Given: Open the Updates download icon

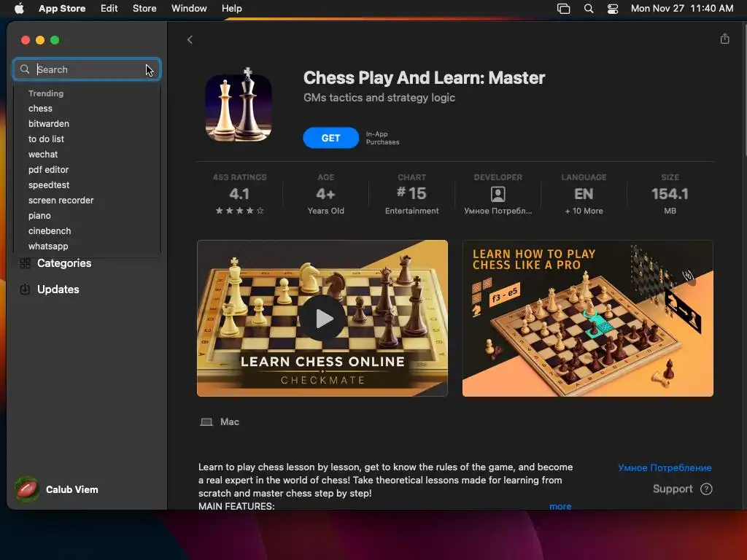Looking at the screenshot, I should pyautogui.click(x=26, y=289).
